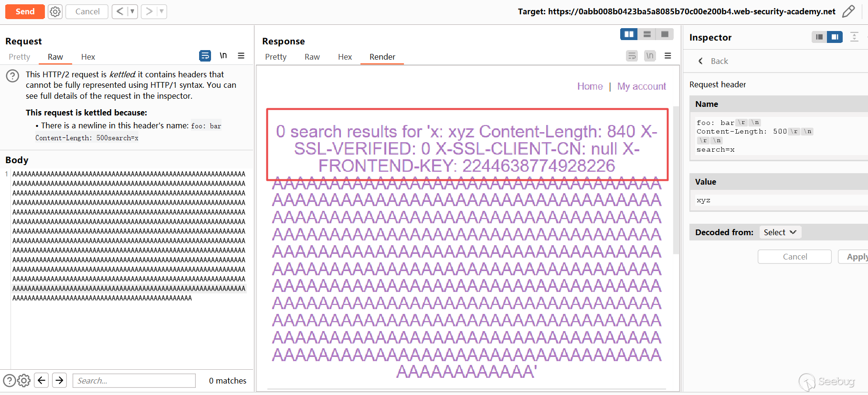Click the request header Name text box

click(x=779, y=136)
